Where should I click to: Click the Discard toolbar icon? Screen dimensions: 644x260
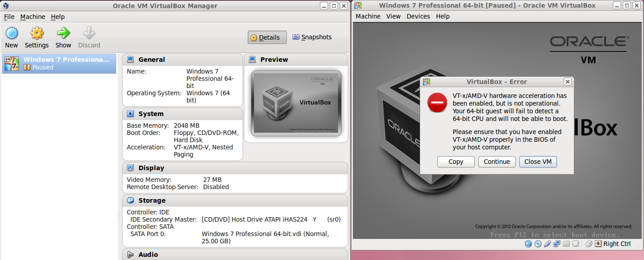tap(89, 33)
